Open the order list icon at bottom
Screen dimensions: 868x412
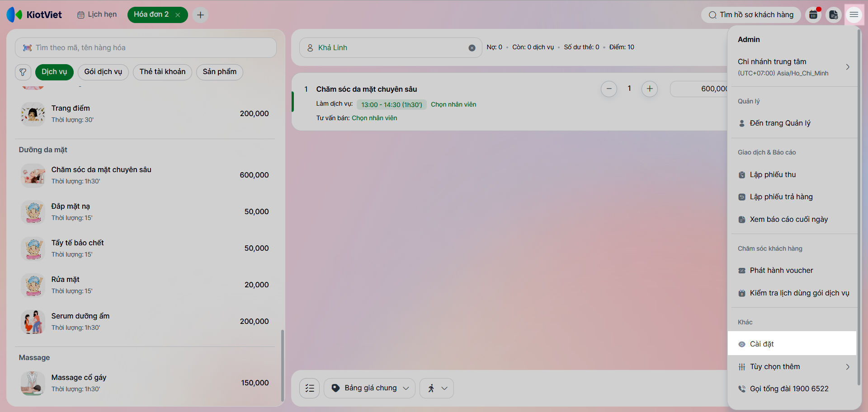click(x=310, y=388)
